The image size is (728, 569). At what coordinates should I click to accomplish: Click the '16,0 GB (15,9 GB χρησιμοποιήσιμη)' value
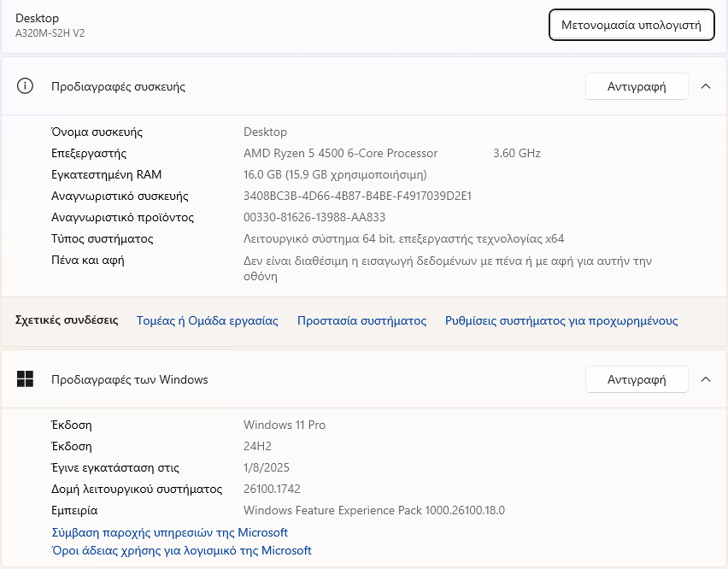pos(335,174)
